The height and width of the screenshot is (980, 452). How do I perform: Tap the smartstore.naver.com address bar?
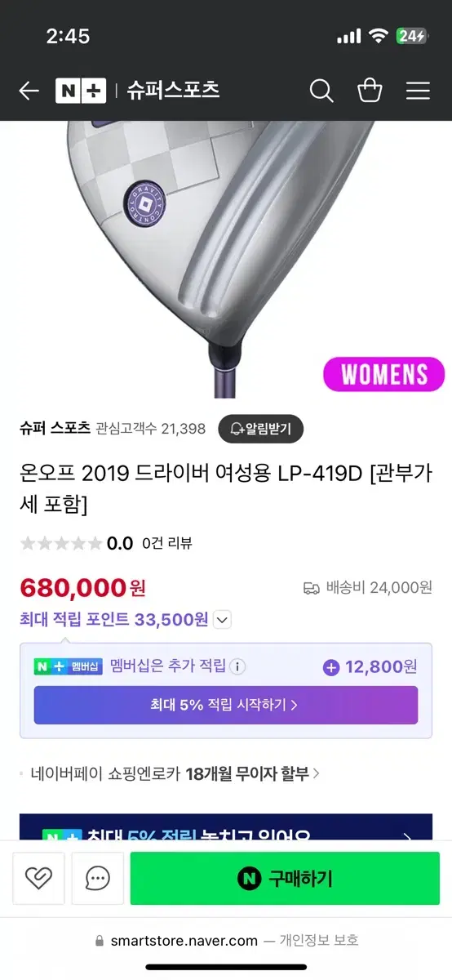[x=226, y=941]
